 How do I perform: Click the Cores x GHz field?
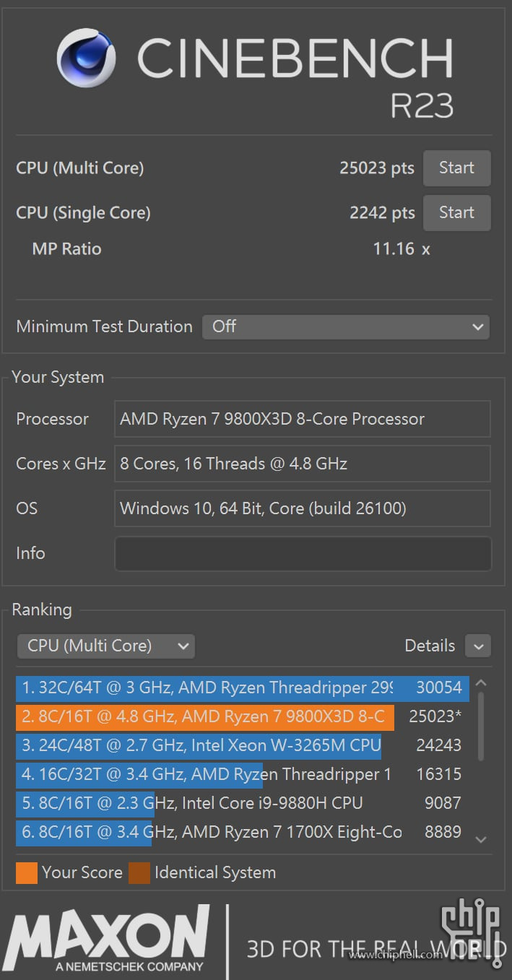[302, 464]
